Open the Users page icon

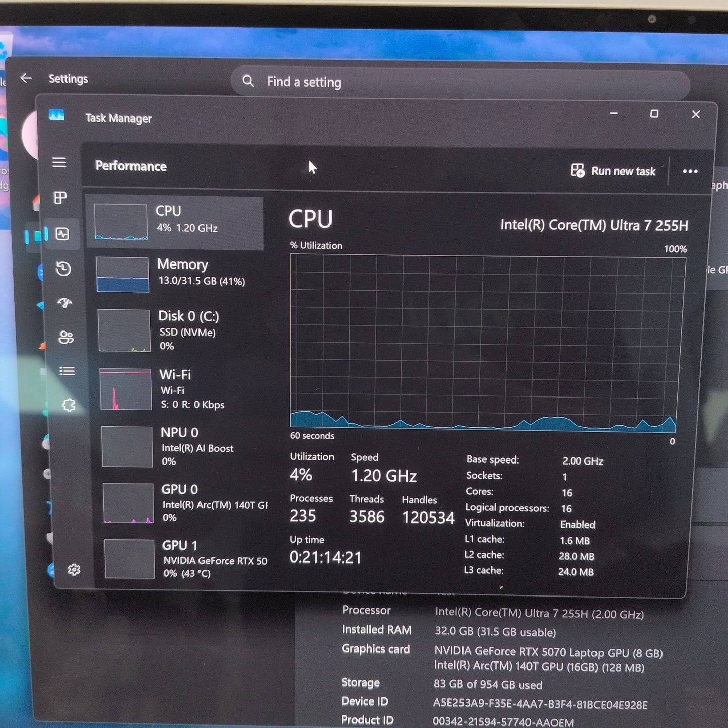pos(66,337)
